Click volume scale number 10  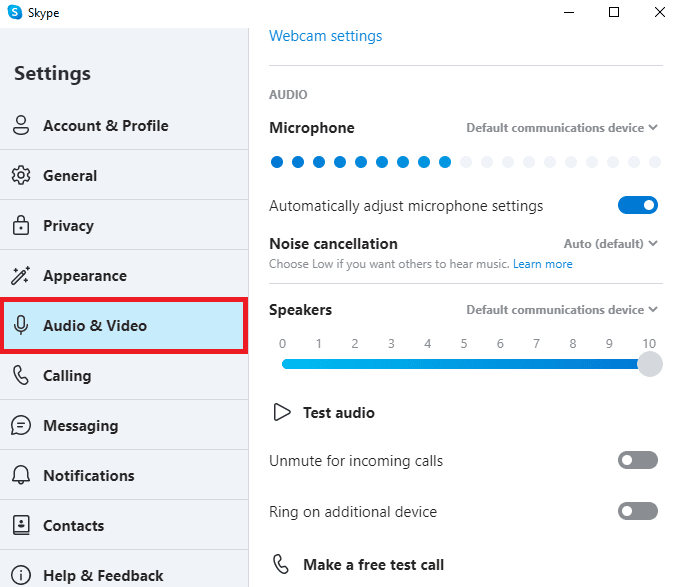[x=649, y=343]
